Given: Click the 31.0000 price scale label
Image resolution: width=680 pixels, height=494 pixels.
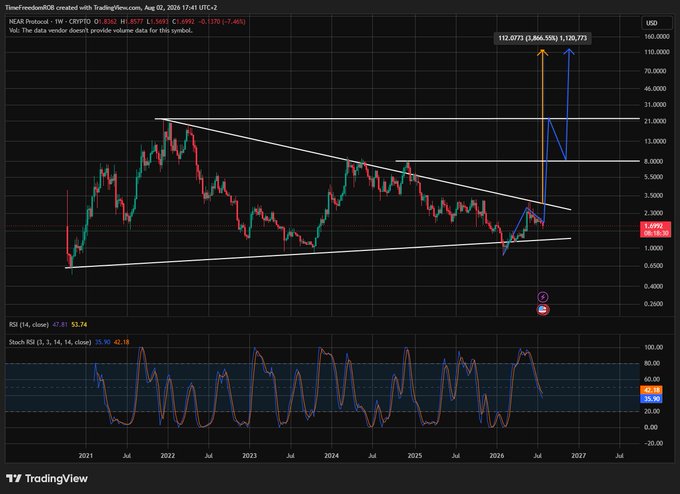Looking at the screenshot, I should (657, 105).
